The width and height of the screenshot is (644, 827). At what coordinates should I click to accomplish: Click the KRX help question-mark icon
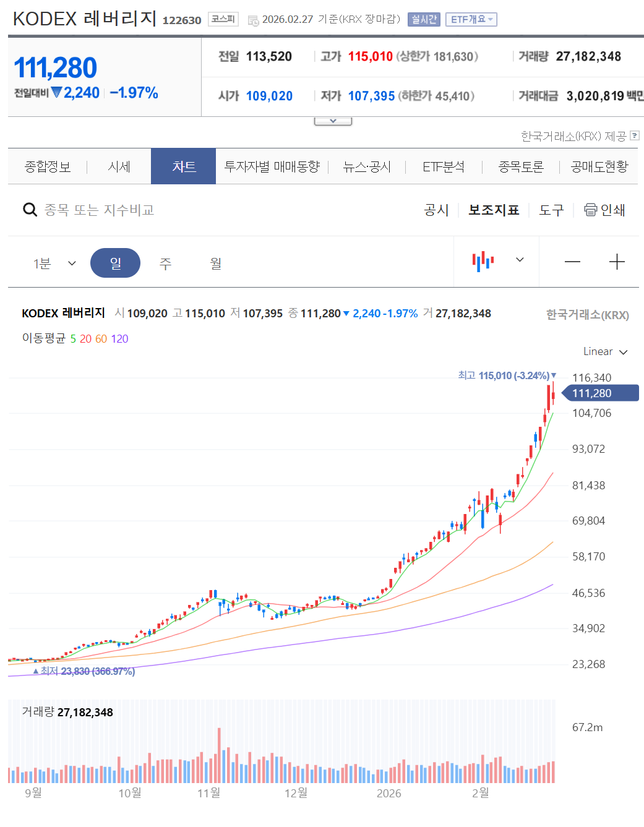tap(635, 135)
